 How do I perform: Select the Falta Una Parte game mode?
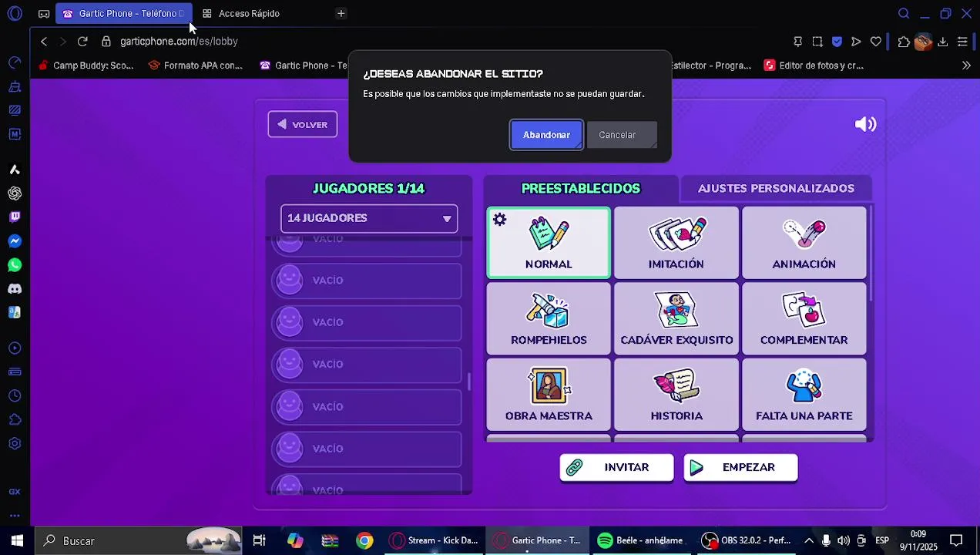click(804, 394)
